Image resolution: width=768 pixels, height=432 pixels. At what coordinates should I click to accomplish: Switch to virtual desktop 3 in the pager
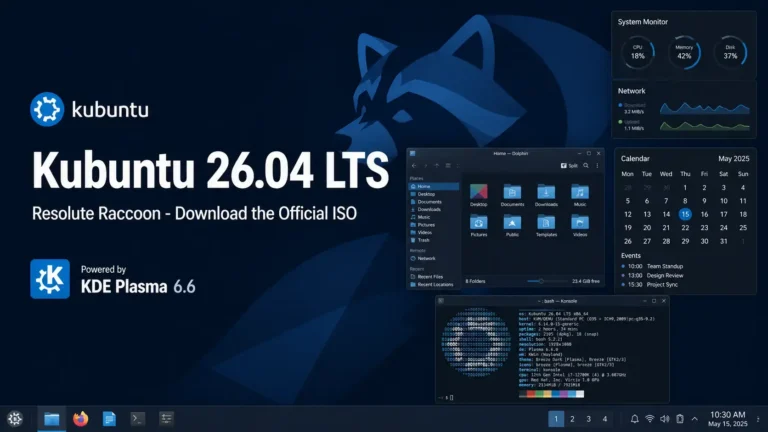point(589,419)
